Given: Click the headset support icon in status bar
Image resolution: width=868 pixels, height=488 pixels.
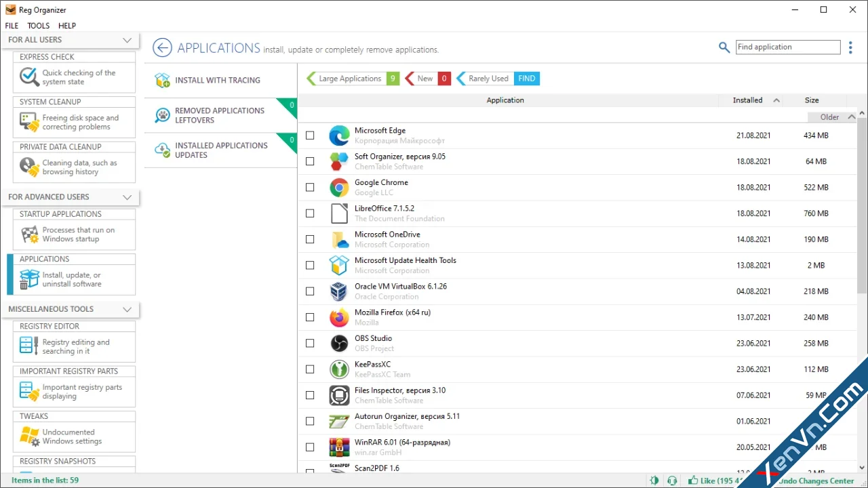Looking at the screenshot, I should pyautogui.click(x=672, y=481).
